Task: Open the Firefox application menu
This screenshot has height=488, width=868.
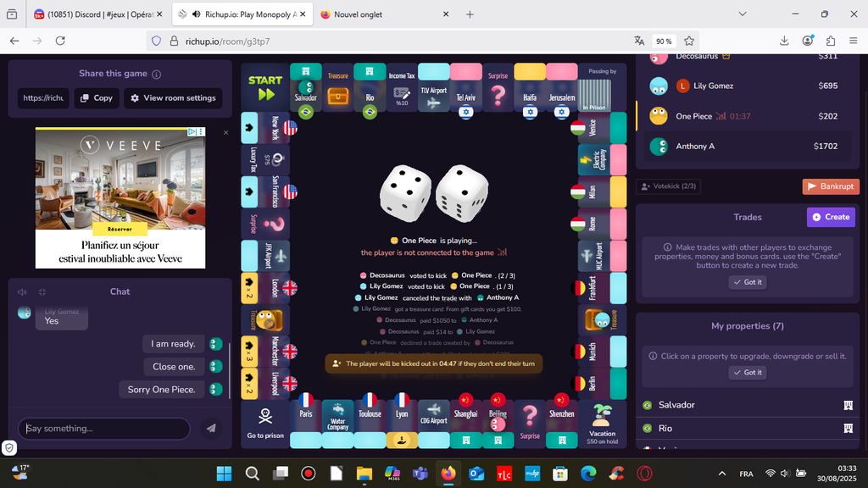Action: pyautogui.click(x=854, y=41)
